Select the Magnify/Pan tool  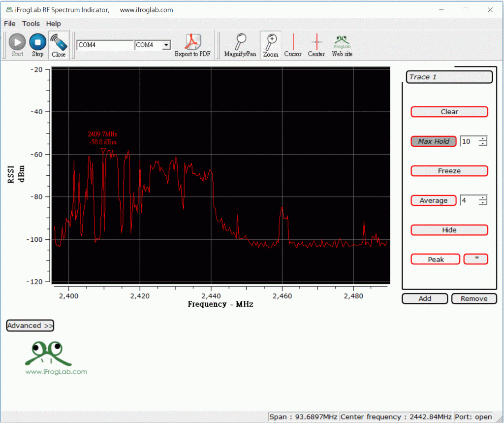[240, 45]
